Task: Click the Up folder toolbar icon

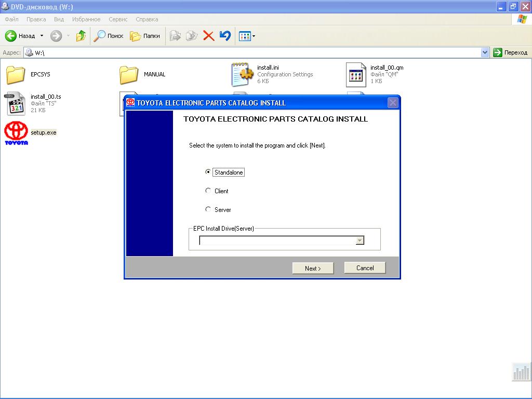Action: [x=81, y=36]
